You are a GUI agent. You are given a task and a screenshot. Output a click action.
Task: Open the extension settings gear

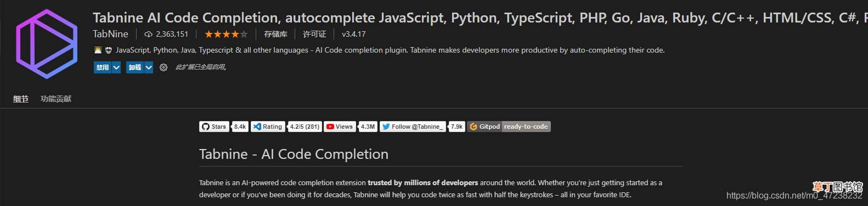click(163, 67)
